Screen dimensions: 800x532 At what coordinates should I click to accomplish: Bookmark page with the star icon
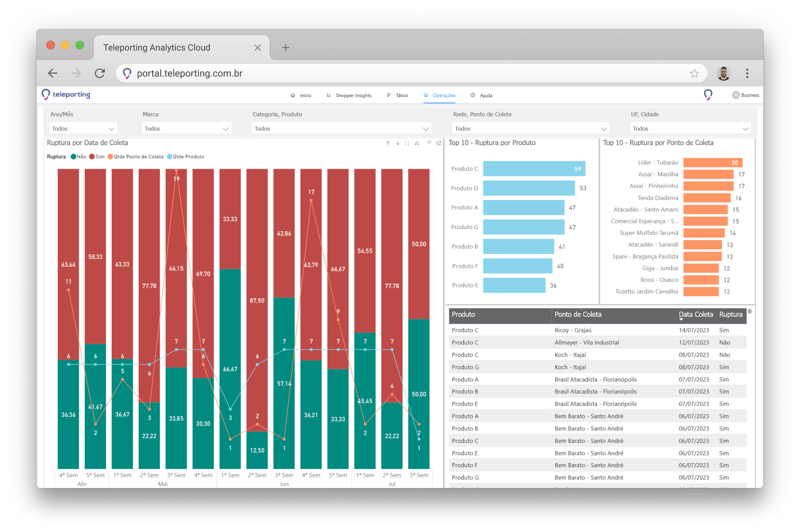point(694,73)
